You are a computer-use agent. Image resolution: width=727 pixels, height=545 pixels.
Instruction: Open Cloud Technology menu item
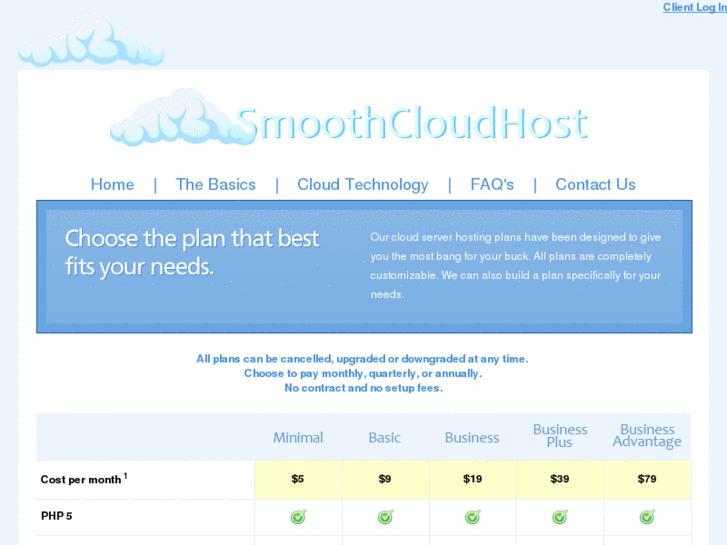[x=363, y=185]
